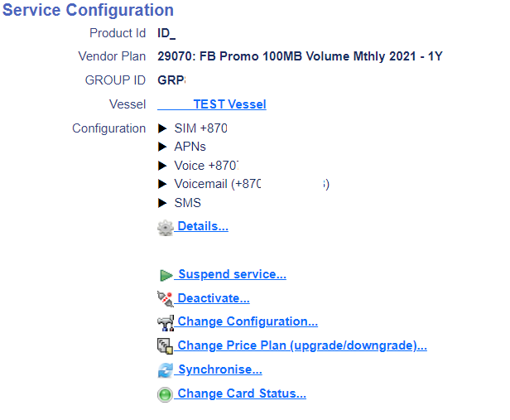This screenshot has height=420, width=510.
Task: Open Change Configuration... link
Action: 248,321
